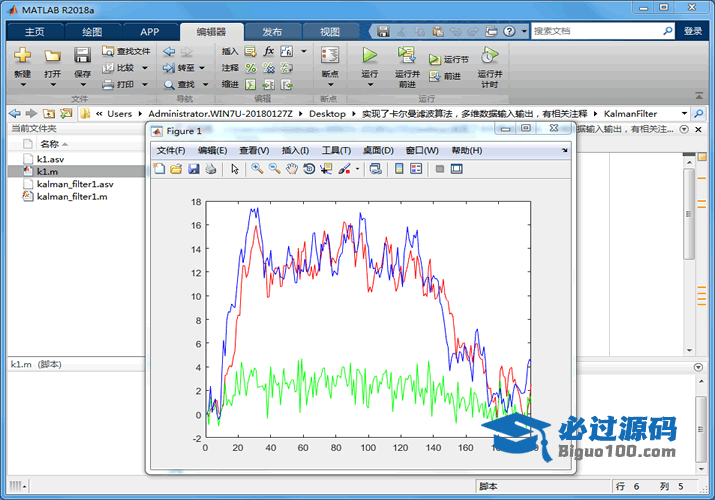Open Figure 1 Window (窗口) menu
715x500 pixels.
[422, 150]
